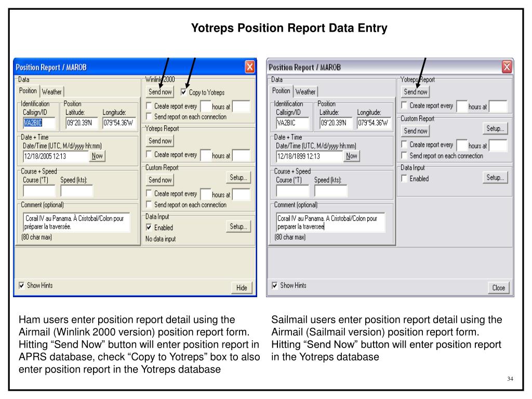Disable Data Input Enabled checkbox in left window

pyautogui.click(x=149, y=228)
